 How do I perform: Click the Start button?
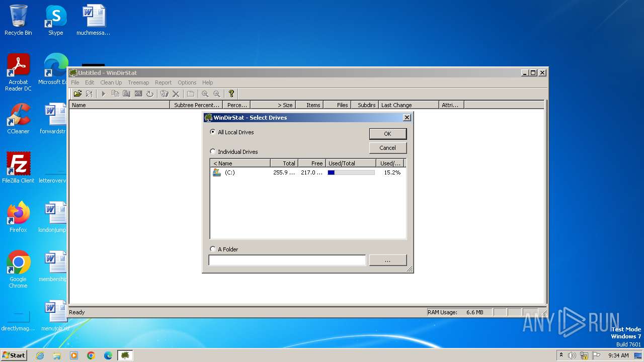[x=14, y=355]
